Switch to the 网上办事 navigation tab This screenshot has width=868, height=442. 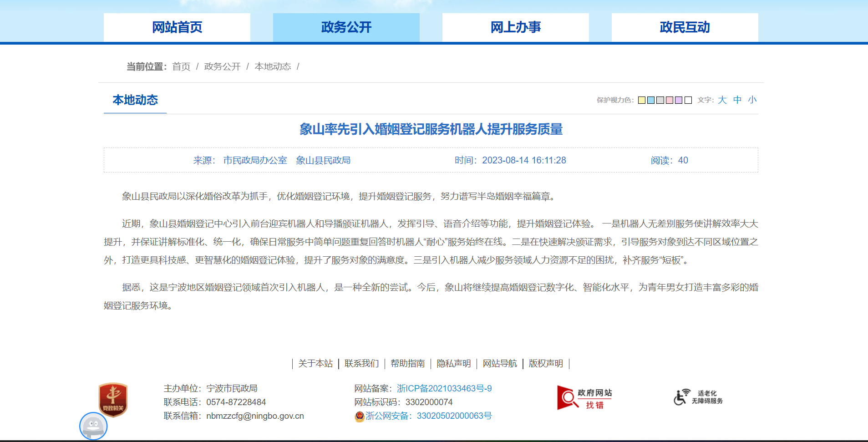tap(515, 27)
